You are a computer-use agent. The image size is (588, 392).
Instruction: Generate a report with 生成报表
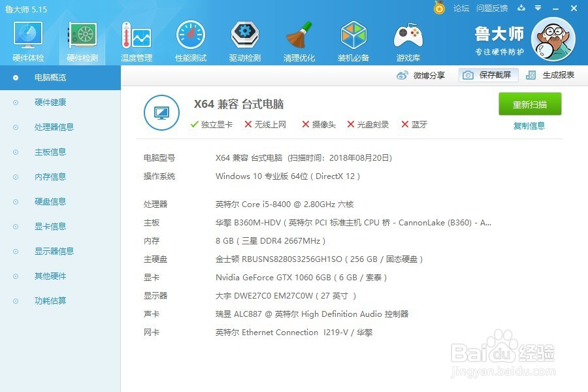557,75
